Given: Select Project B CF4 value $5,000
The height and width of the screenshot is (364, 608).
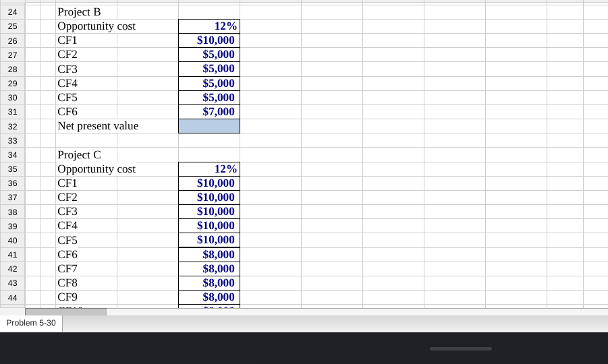Looking at the screenshot, I should pos(209,84).
